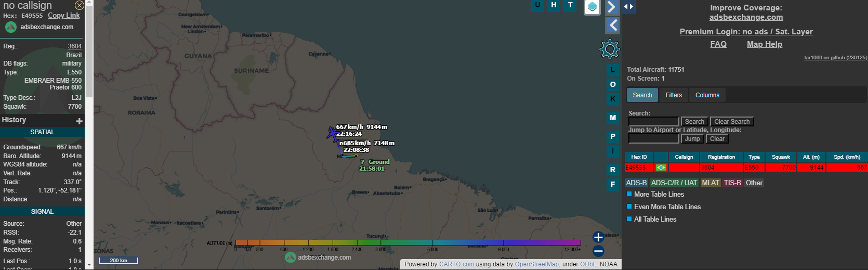Open the Map Help link

point(764,44)
